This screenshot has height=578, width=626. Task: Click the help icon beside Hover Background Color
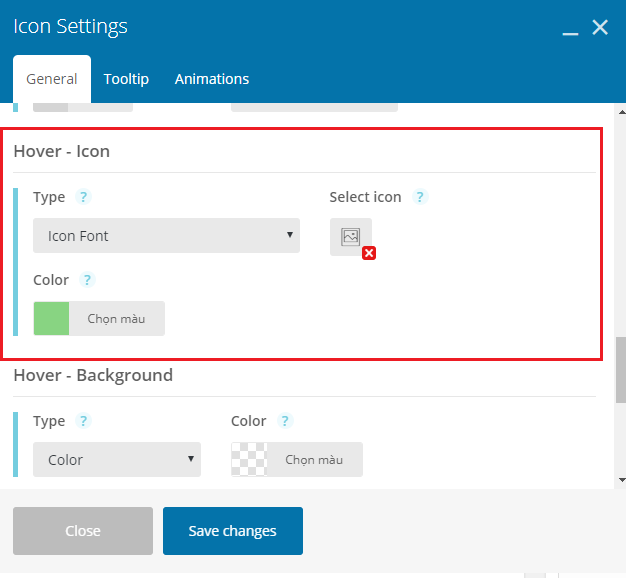(285, 421)
